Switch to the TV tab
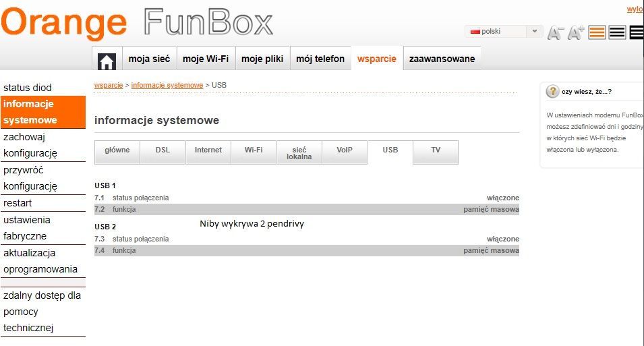Screen dimensions: 644x346 [x=436, y=152]
